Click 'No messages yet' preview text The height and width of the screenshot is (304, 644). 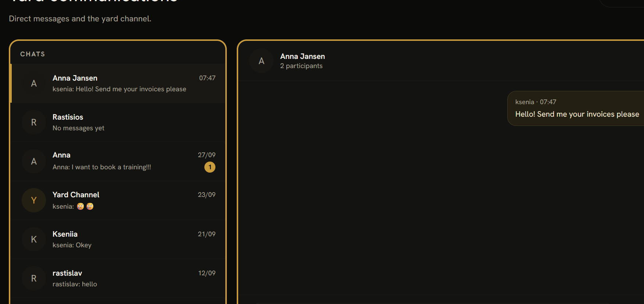(x=78, y=128)
